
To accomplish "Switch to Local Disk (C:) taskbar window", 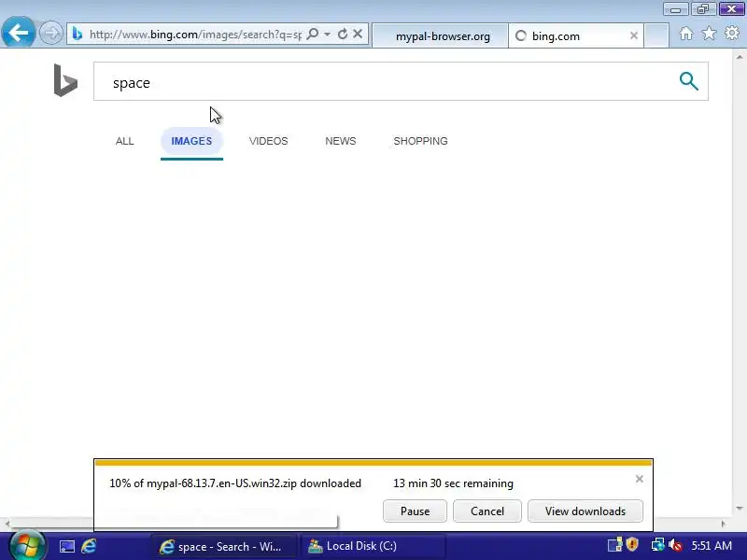I will 373,546.
